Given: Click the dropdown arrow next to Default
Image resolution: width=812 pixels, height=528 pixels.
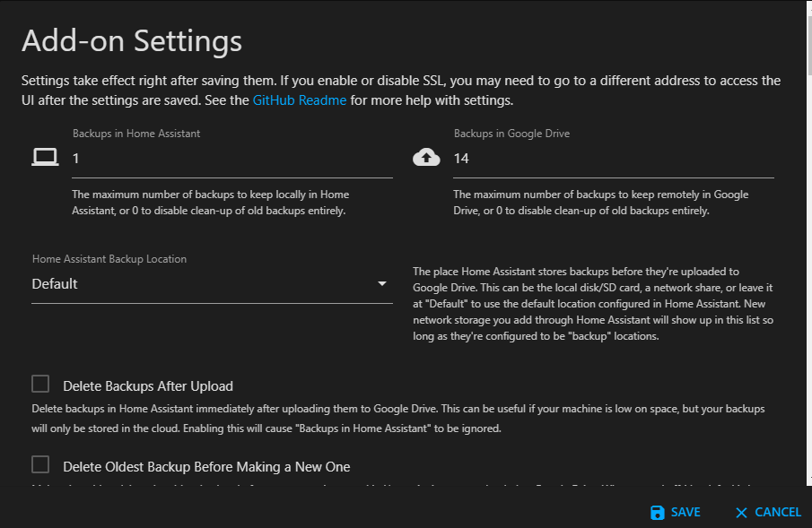Looking at the screenshot, I should tap(381, 283).
